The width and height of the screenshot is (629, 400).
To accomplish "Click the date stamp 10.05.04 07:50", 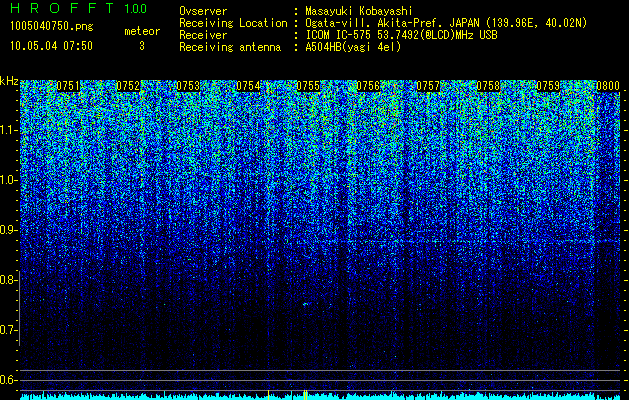I will (x=51, y=46).
